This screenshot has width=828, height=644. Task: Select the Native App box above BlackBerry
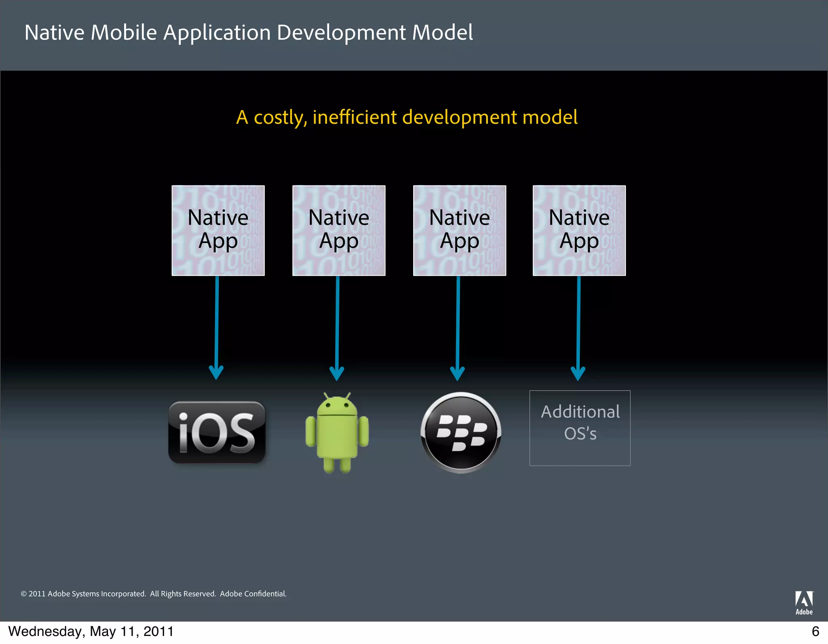(460, 230)
